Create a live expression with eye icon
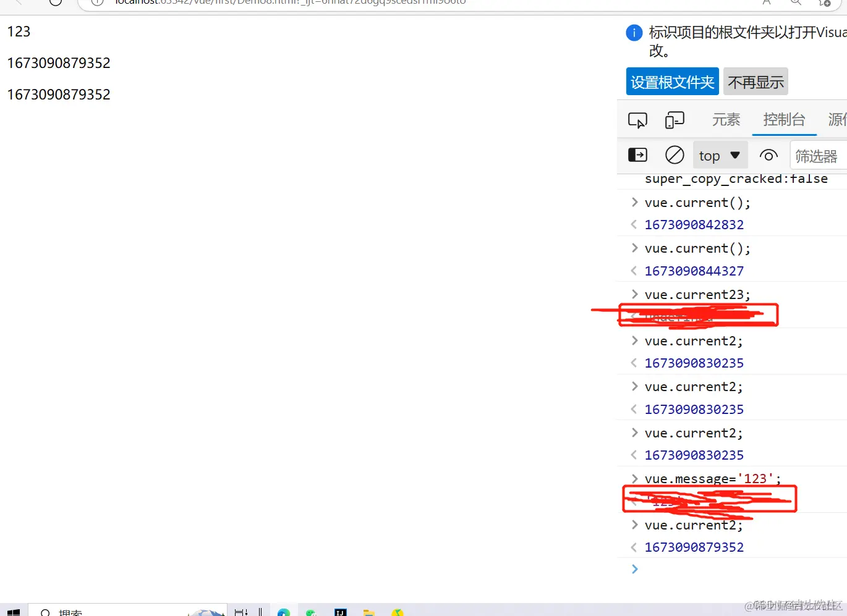 point(768,155)
